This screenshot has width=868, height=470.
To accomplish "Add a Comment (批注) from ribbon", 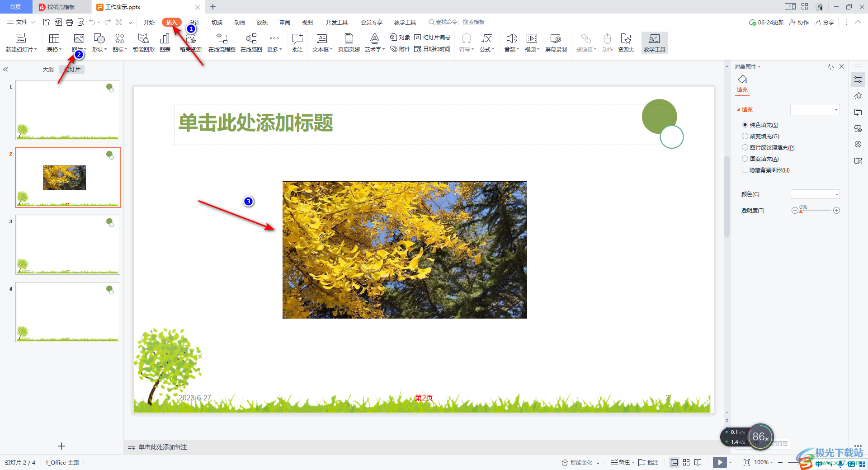I will [297, 43].
